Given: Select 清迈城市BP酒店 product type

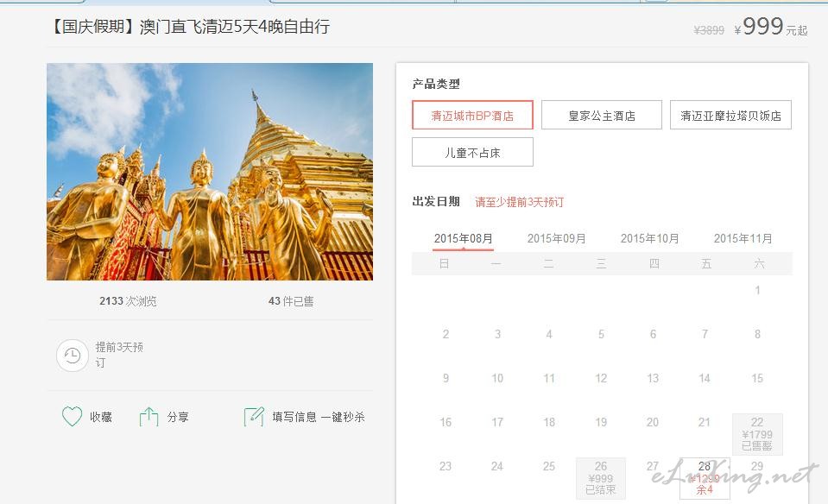Looking at the screenshot, I should (x=472, y=115).
